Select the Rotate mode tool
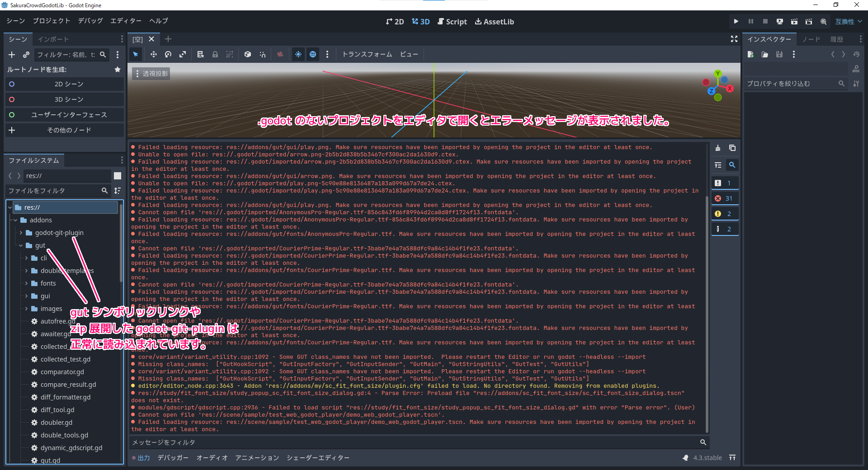Image resolution: width=868 pixels, height=470 pixels. point(168,54)
